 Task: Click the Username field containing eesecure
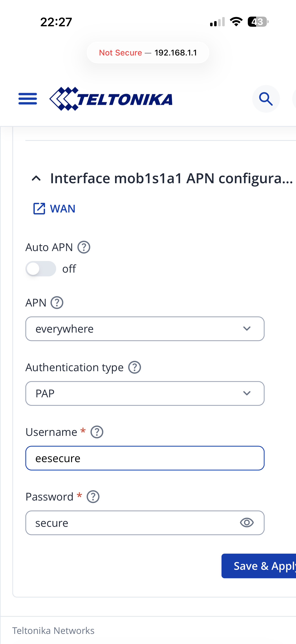click(145, 458)
